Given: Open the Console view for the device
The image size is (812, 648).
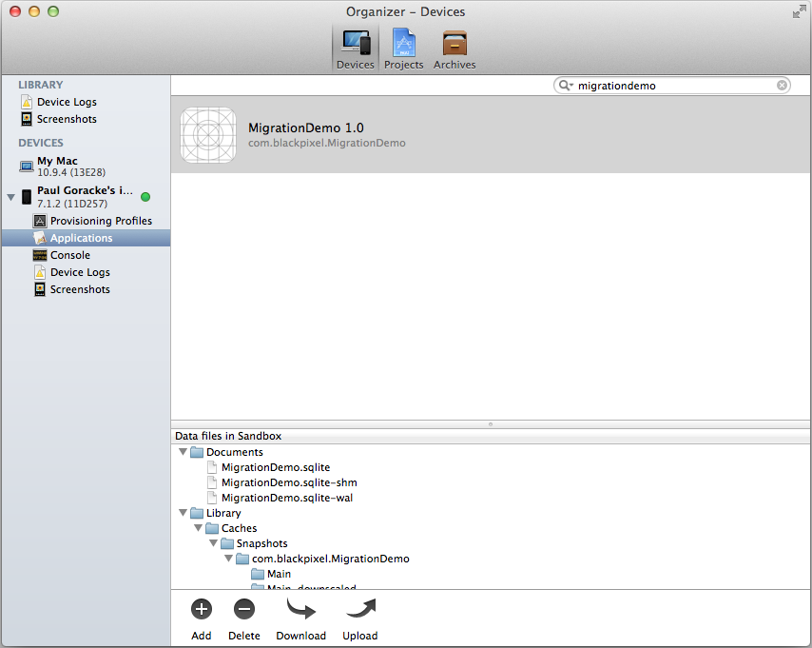Looking at the screenshot, I should [69, 255].
